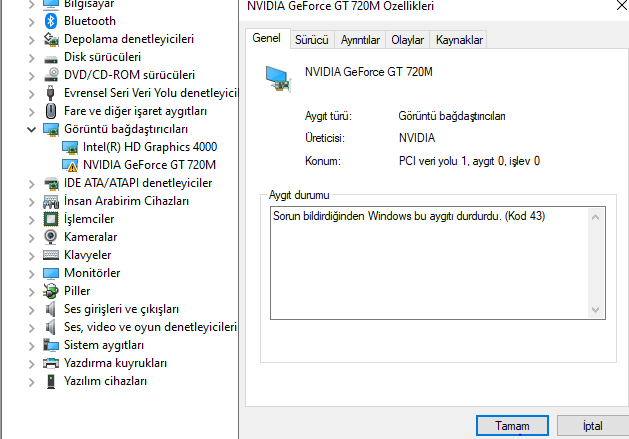Expand the Klavyeler node arrow
This screenshot has width=629, height=439.
tap(32, 256)
